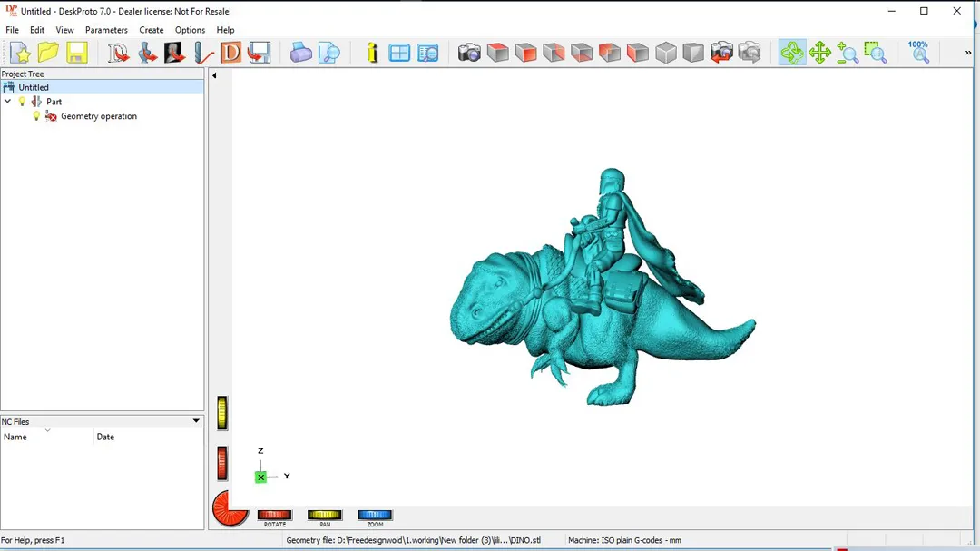Click the yellow vertical thumbwheel
The height and width of the screenshot is (551, 980).
coord(222,413)
